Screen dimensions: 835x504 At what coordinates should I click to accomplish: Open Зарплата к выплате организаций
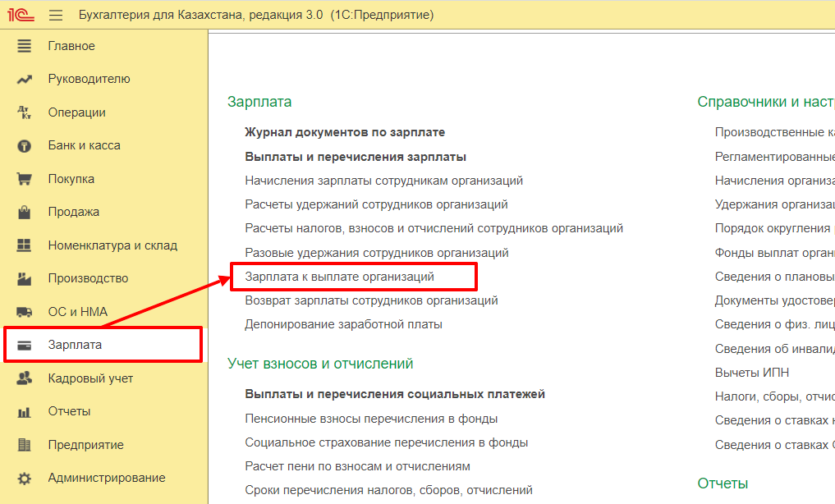tap(339, 277)
